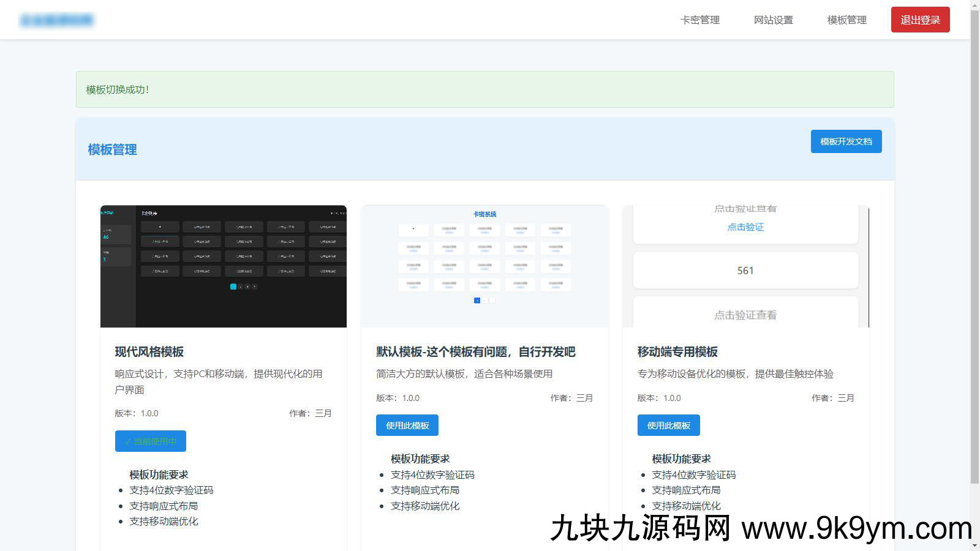The height and width of the screenshot is (551, 980).
Task: Click the 当前使用中 checkmark button
Action: click(x=150, y=441)
